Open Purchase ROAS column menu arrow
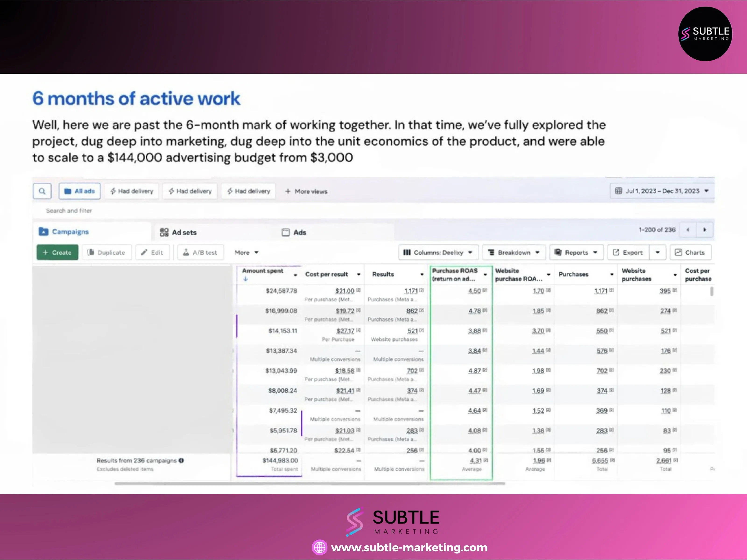Viewport: 747px width, 560px height. [485, 275]
